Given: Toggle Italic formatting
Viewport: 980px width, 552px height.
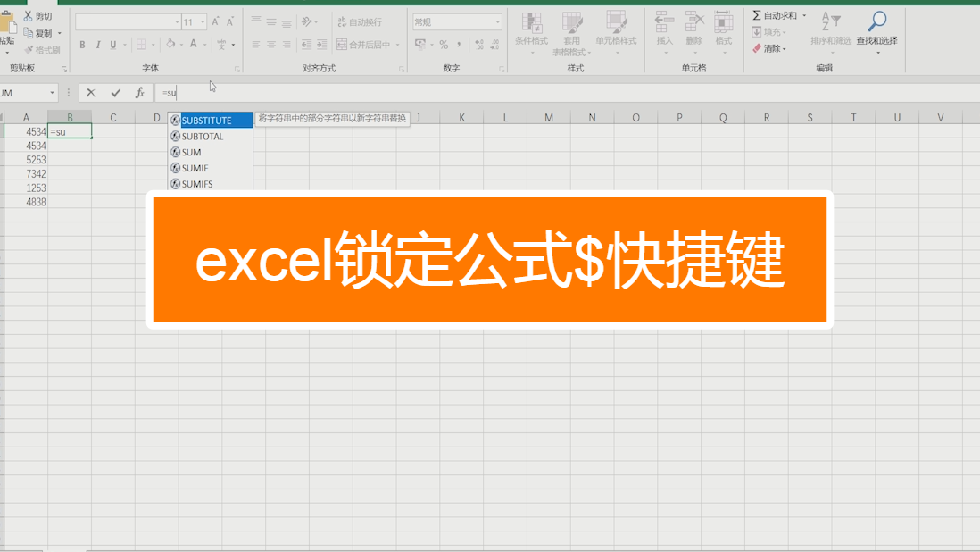Looking at the screenshot, I should pyautogui.click(x=97, y=45).
